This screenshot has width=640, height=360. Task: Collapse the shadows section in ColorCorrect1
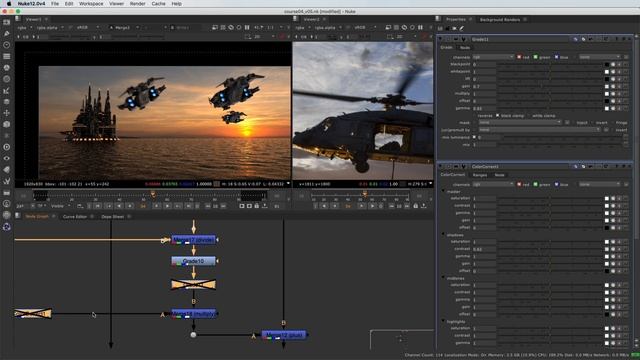pyautogui.click(x=444, y=235)
